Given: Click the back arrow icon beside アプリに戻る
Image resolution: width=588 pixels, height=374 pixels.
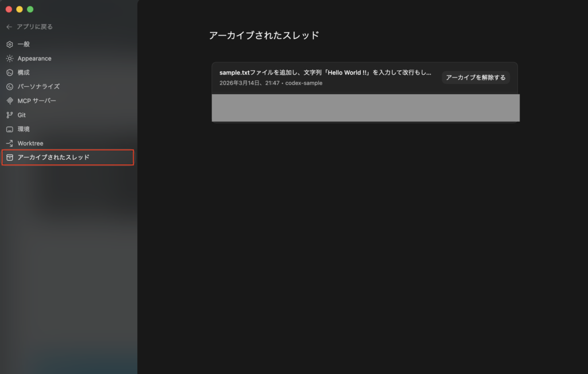Looking at the screenshot, I should click(9, 27).
